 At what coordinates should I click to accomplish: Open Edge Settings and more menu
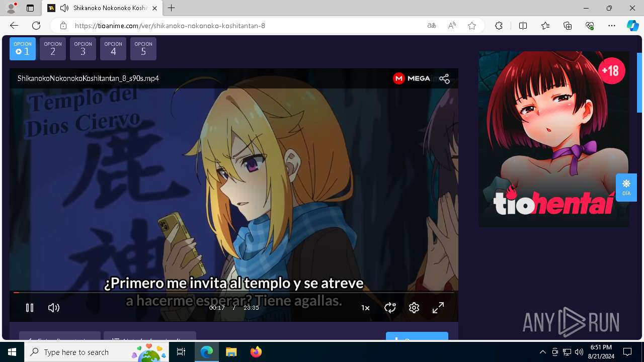612,26
